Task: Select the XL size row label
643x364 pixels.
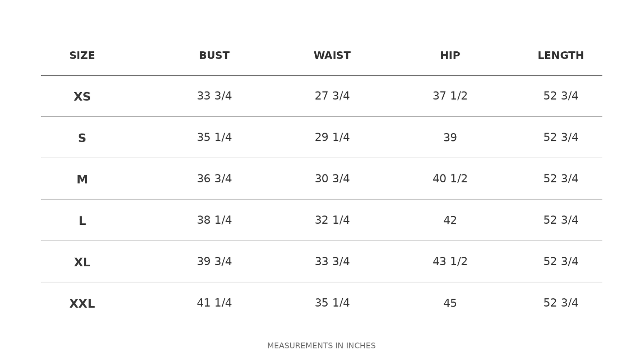Action: click(82, 262)
